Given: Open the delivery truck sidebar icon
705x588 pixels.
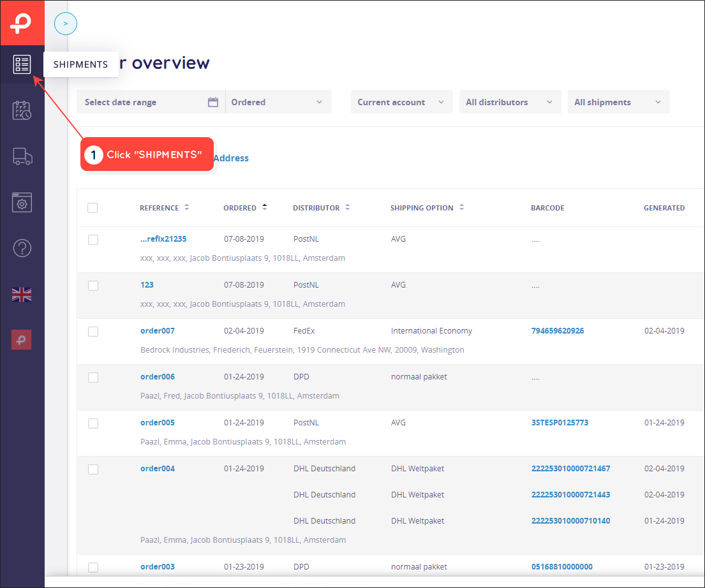Looking at the screenshot, I should pos(22,156).
